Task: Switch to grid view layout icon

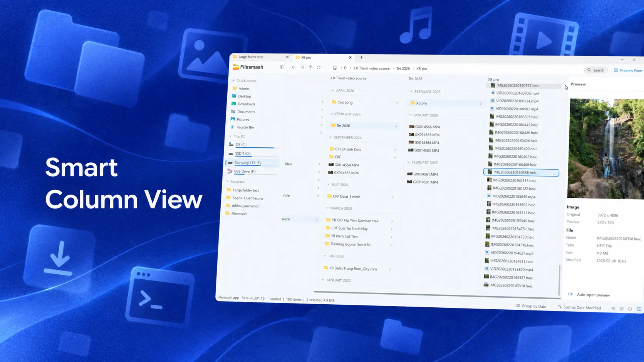Action: pos(621,309)
